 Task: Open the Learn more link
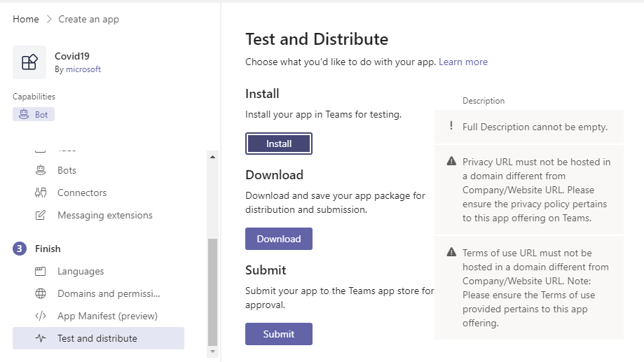tap(463, 62)
